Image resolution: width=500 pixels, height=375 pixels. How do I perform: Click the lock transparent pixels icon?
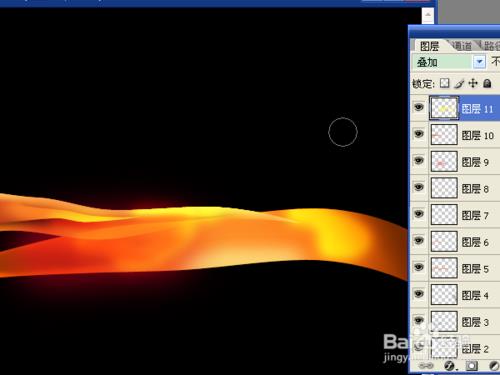click(444, 83)
